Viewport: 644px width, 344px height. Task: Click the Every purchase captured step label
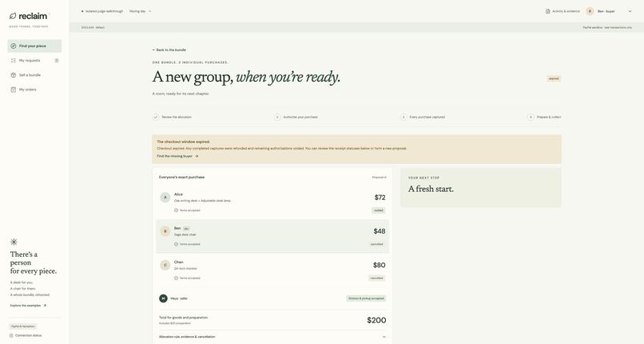point(427,117)
